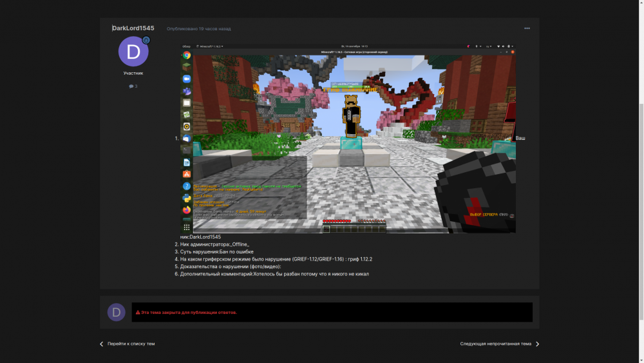Click the right chevron after next unread topic
This screenshot has width=644, height=363.
click(x=537, y=344)
